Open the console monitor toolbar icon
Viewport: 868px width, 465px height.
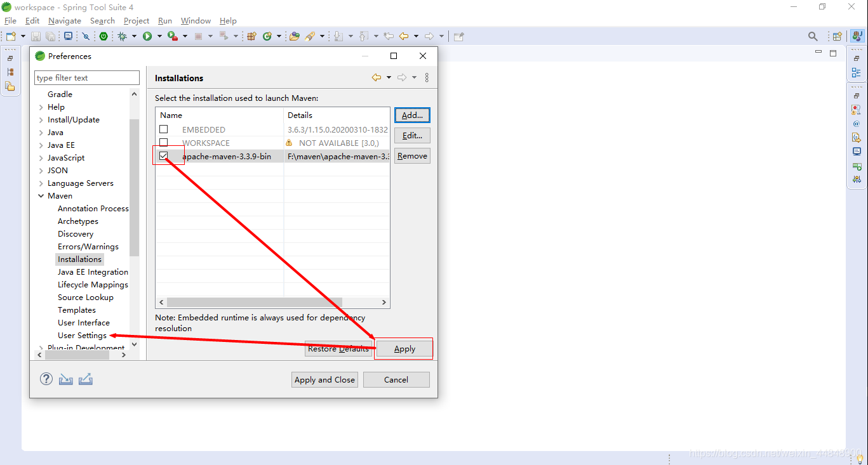tap(68, 36)
